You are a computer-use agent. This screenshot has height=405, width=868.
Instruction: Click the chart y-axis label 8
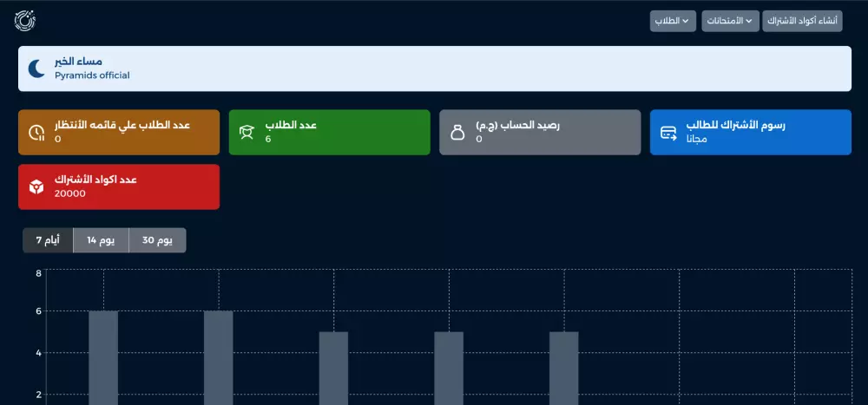point(39,273)
